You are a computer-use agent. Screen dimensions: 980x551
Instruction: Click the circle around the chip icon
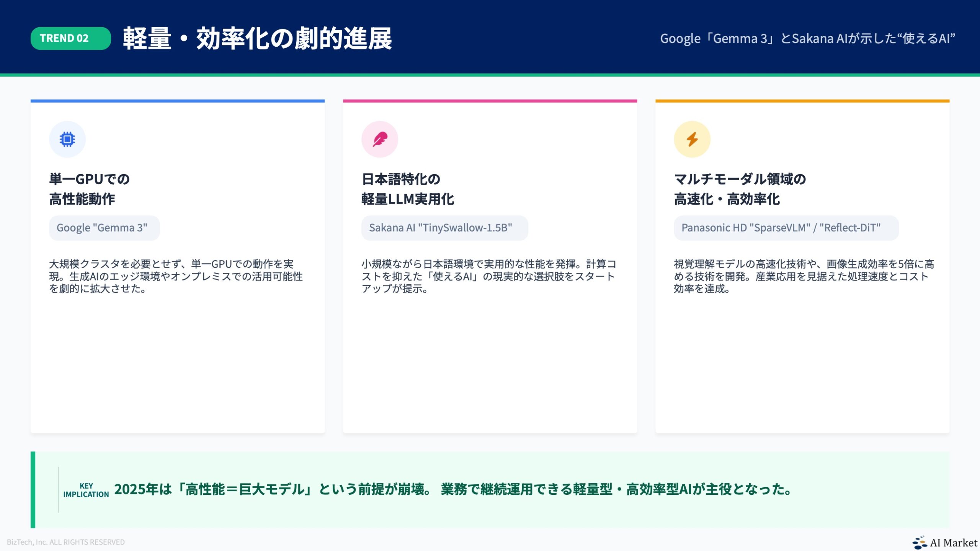(x=67, y=139)
